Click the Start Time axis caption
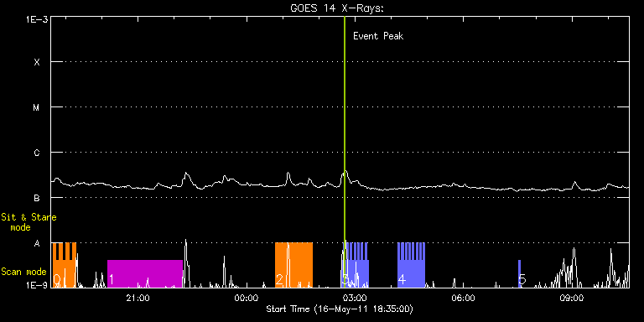The width and height of the screenshot is (644, 322). (340, 309)
